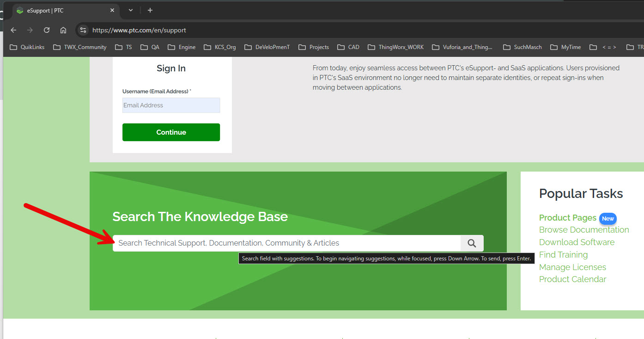
Task: Click the browser back navigation arrow
Action: pyautogui.click(x=13, y=30)
